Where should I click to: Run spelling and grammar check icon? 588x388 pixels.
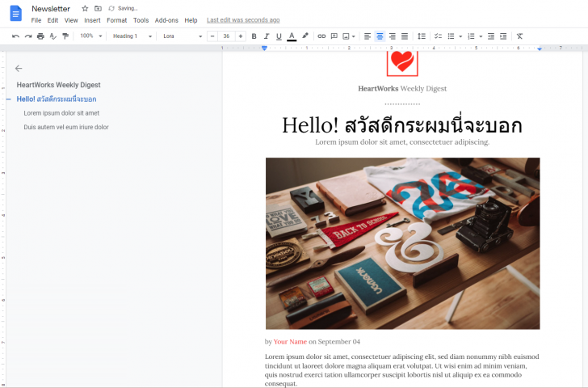[x=52, y=36]
